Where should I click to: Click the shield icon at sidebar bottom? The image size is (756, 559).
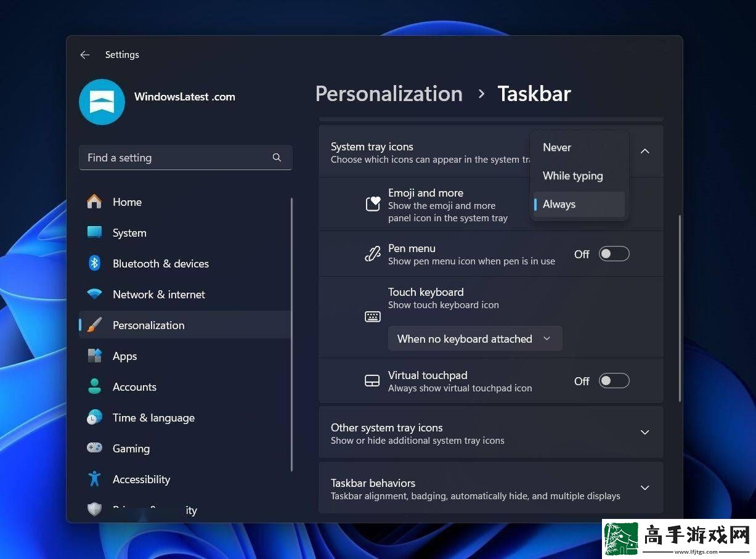pyautogui.click(x=94, y=509)
